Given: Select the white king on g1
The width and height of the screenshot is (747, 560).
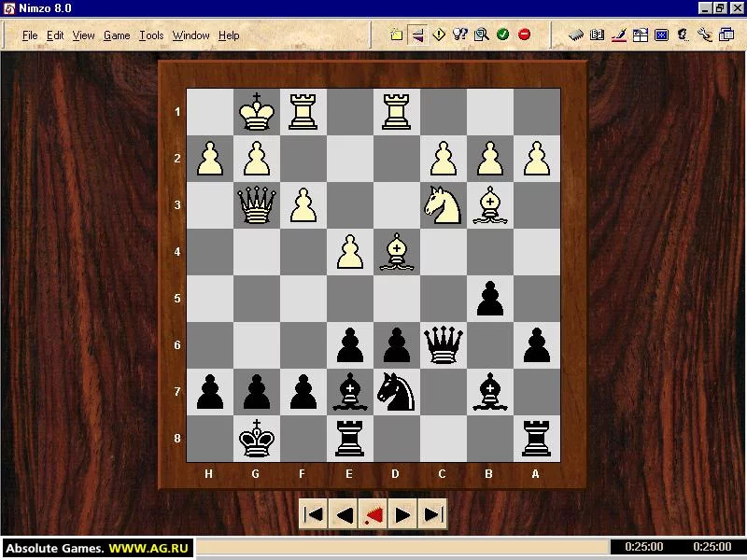Looking at the screenshot, I should tap(256, 112).
